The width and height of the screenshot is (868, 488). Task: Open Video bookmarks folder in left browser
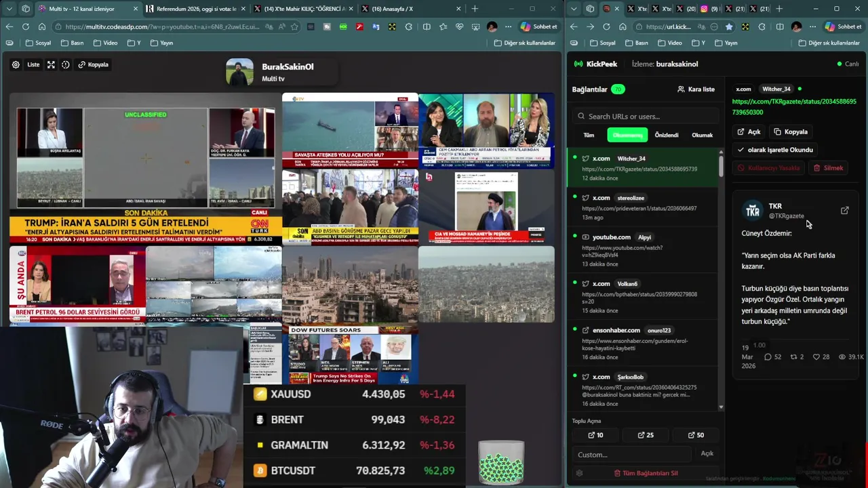click(105, 43)
